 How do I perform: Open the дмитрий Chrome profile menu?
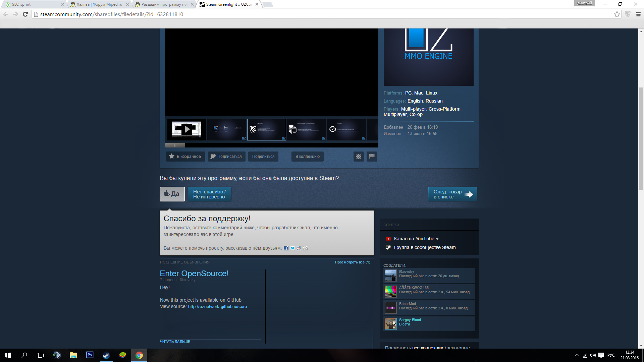point(585,3)
